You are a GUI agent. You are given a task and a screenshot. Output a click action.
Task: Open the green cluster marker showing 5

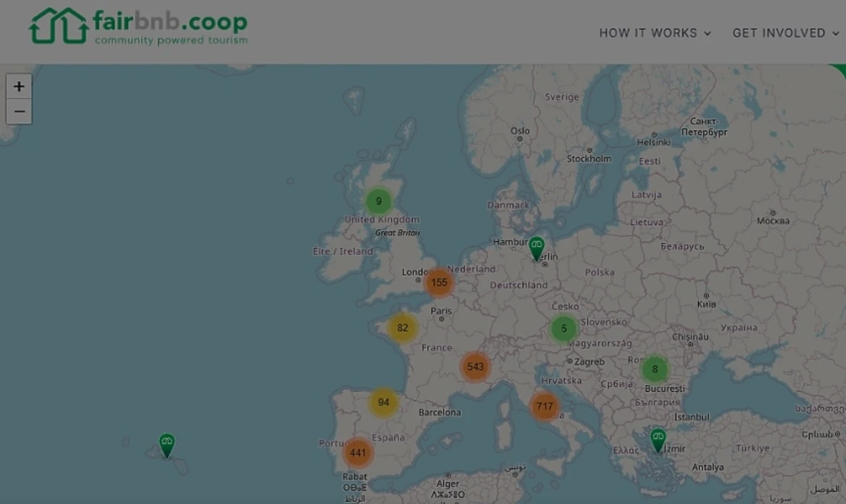pos(564,328)
